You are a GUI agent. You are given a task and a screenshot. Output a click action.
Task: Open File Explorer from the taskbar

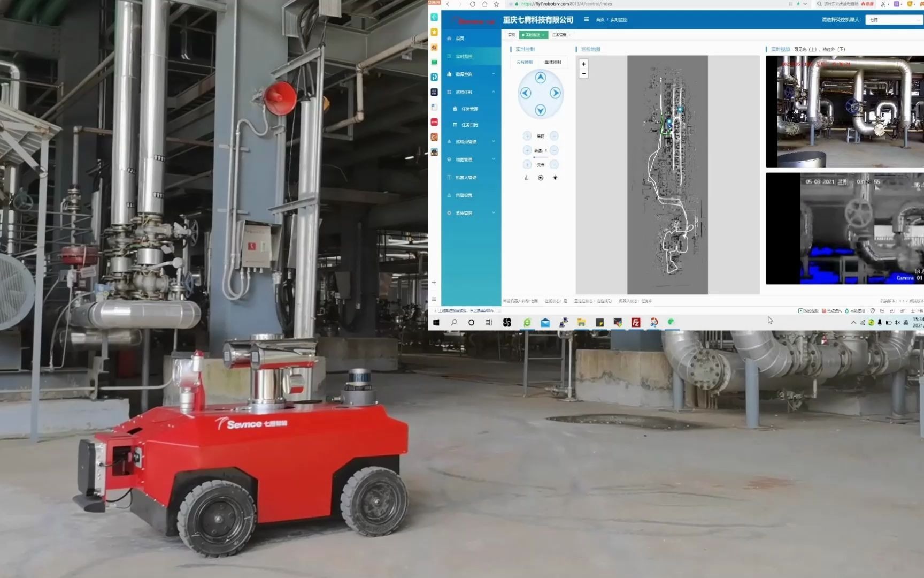(x=581, y=322)
